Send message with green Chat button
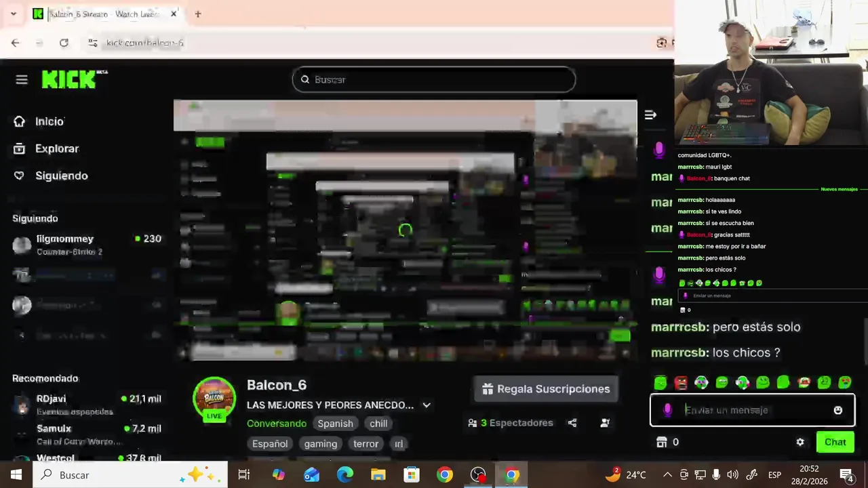Screen dimensions: 868x488 coord(835,442)
